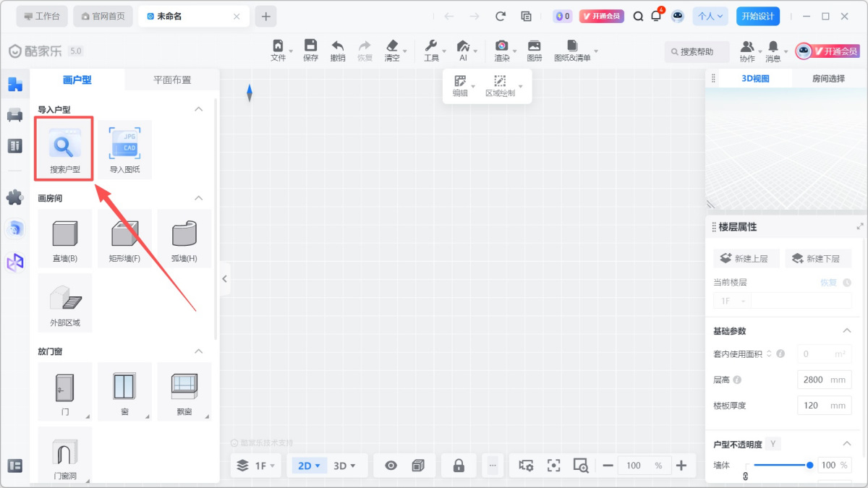Collapse the 画房间 section

coord(199,198)
